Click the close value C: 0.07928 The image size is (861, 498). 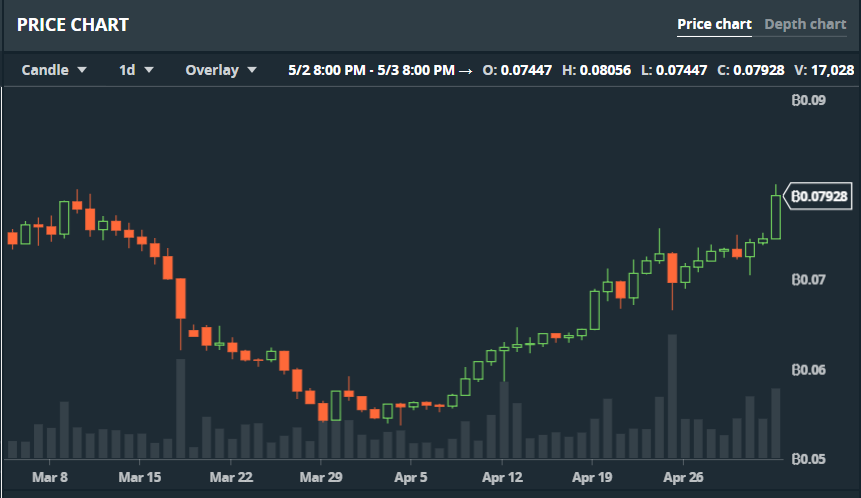click(751, 70)
